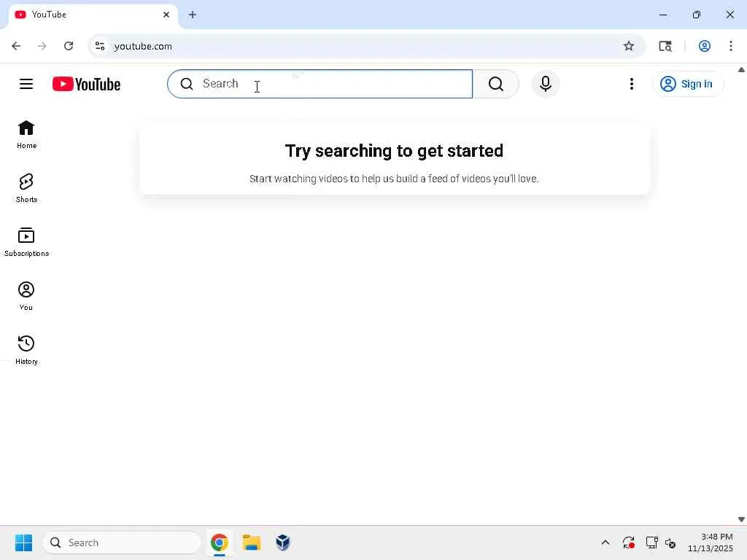Screen dimensions: 747x560
Task: Open the YouTube hamburger guide menu
Action: point(26,84)
